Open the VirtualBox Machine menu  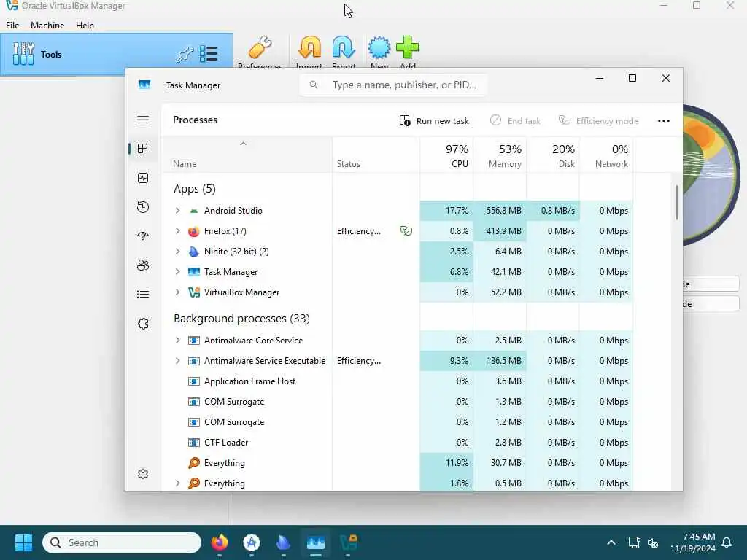(x=47, y=26)
